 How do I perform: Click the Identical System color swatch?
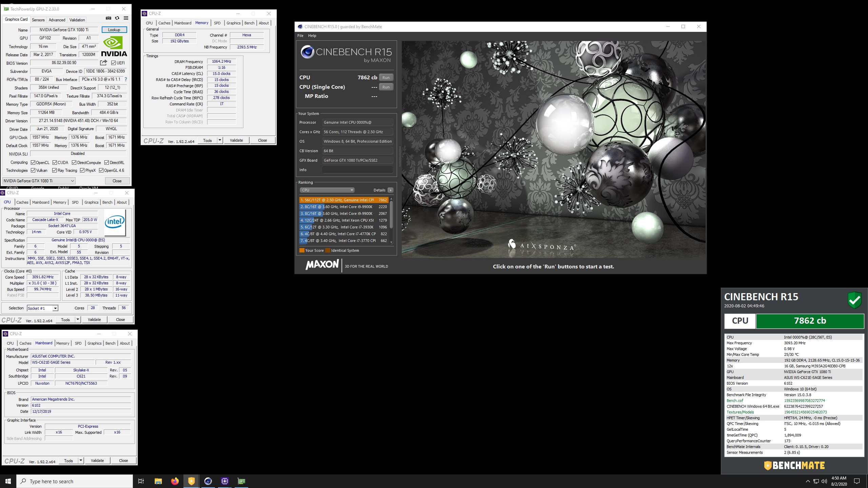[328, 250]
